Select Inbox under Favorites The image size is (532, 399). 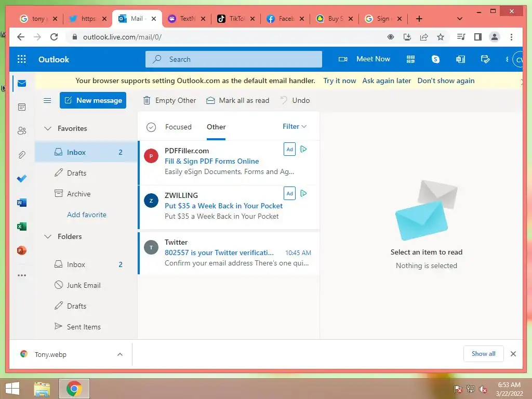point(86,152)
